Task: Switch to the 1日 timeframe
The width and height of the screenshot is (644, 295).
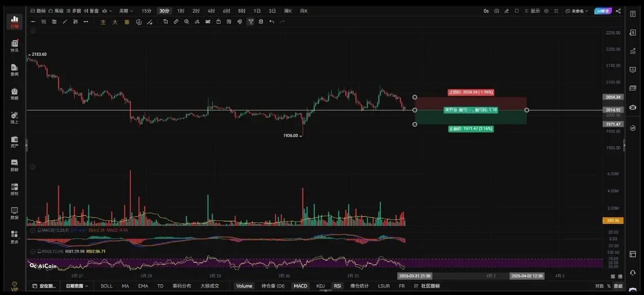Action: click(x=257, y=11)
